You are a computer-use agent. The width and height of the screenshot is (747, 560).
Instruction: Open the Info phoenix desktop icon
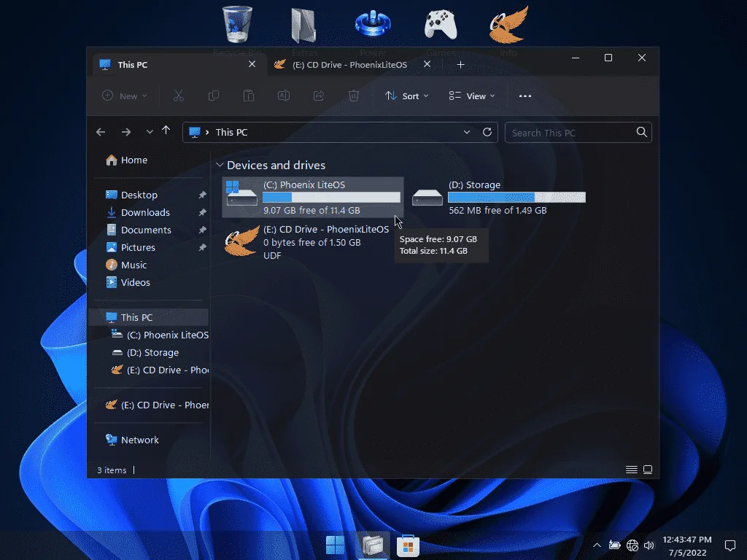pyautogui.click(x=508, y=25)
